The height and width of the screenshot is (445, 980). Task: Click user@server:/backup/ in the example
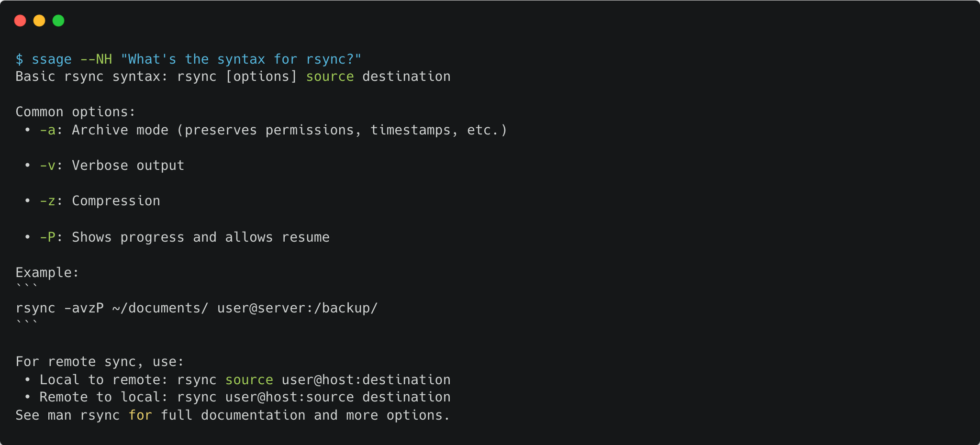pos(298,308)
